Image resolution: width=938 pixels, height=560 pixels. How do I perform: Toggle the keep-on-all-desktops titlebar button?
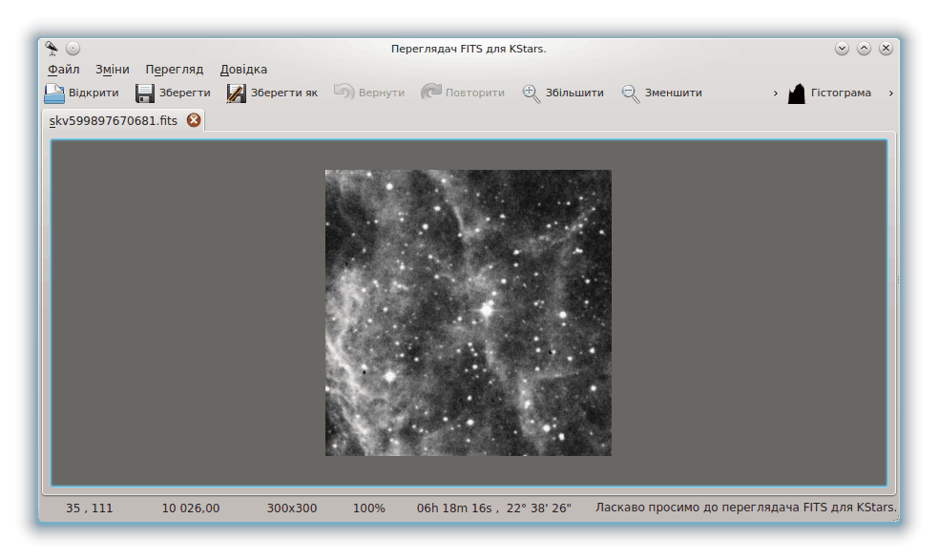[73, 48]
